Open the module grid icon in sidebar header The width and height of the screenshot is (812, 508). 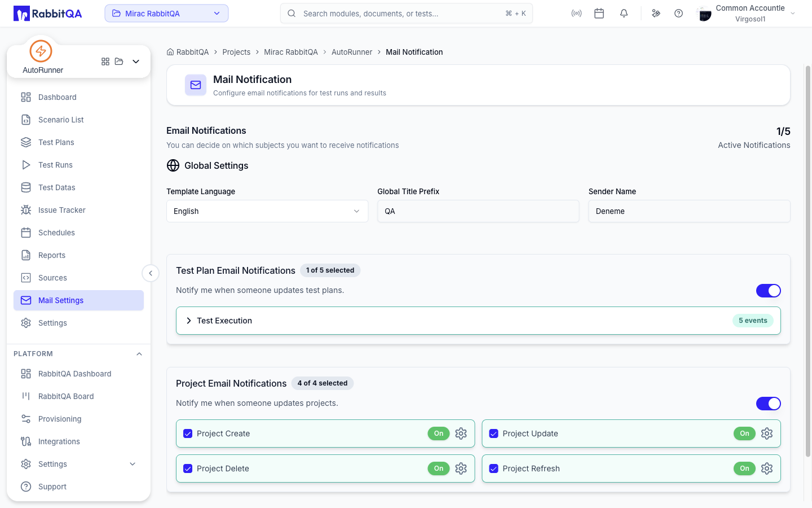[105, 62]
